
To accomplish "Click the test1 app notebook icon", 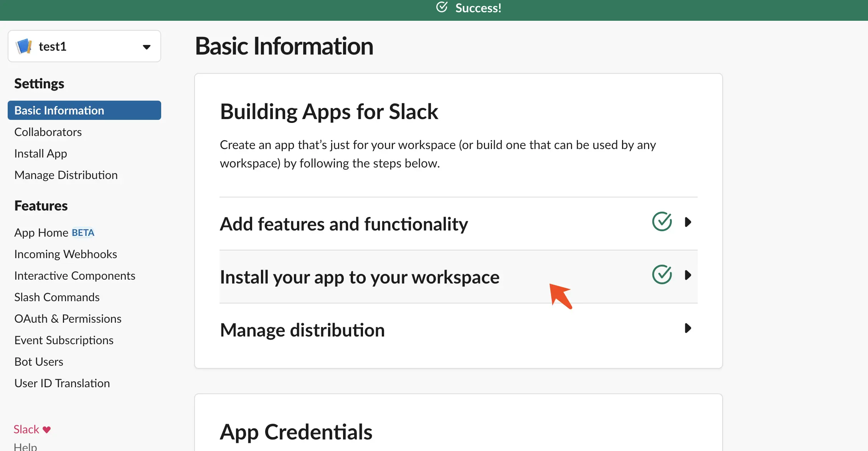I will coord(24,46).
